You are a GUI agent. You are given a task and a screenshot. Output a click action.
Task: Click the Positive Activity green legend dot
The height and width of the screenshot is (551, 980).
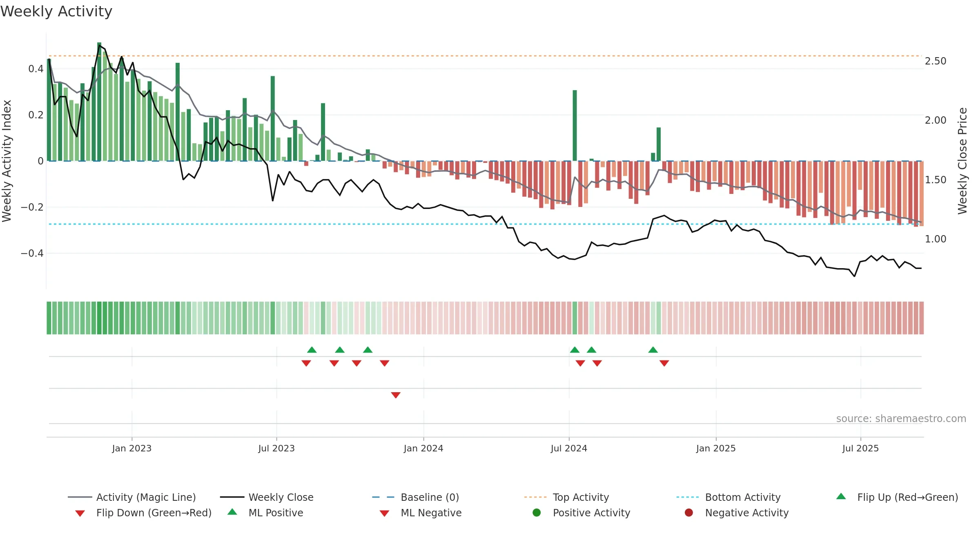[x=537, y=513]
